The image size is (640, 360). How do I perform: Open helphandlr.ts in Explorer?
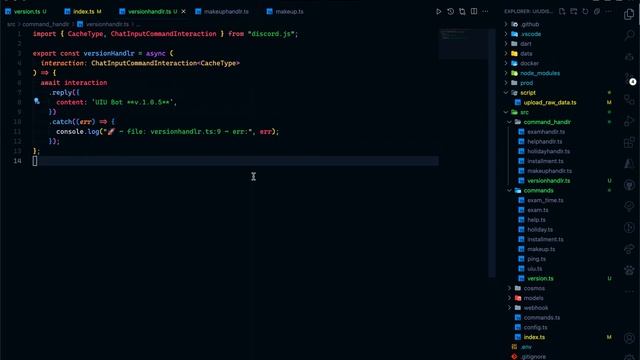pyautogui.click(x=544, y=142)
